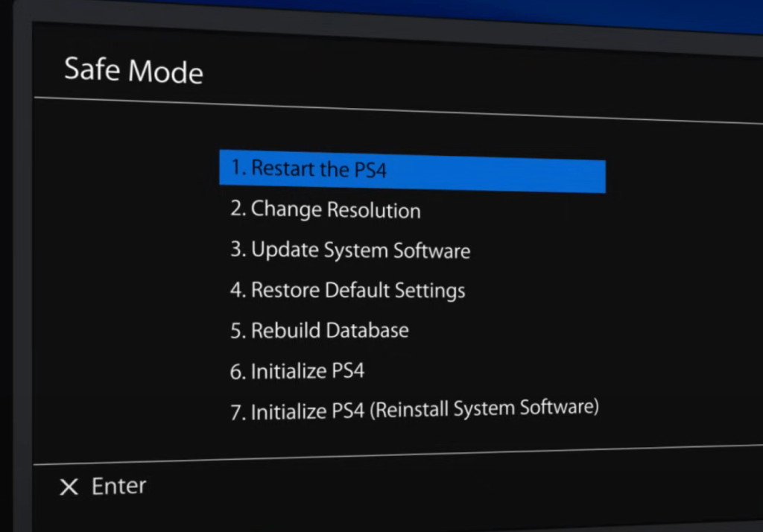The height and width of the screenshot is (532, 763).
Task: Open Update System Software option
Action: (x=350, y=250)
